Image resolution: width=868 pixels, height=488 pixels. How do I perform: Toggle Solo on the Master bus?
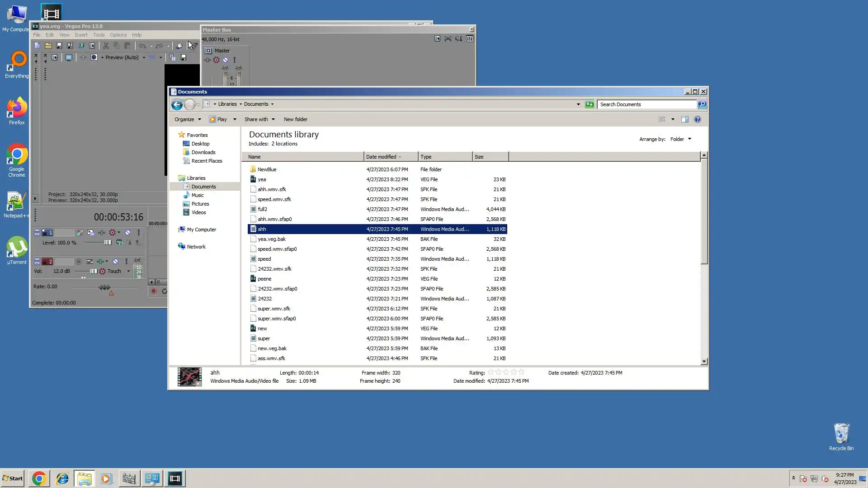pos(234,60)
